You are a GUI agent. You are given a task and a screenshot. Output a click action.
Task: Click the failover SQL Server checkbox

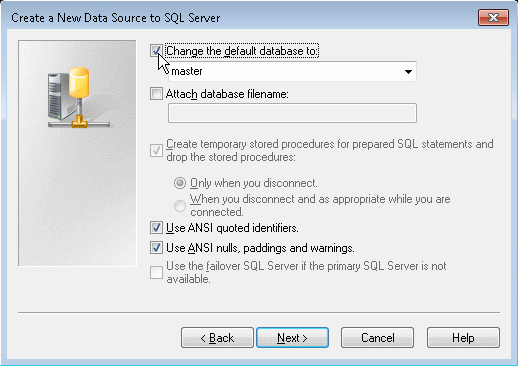click(x=156, y=272)
